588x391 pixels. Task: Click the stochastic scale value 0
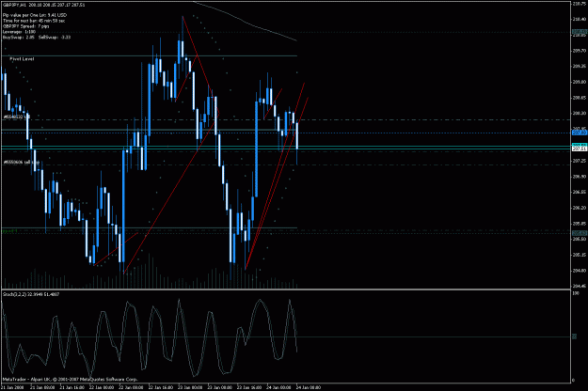pyautogui.click(x=574, y=381)
